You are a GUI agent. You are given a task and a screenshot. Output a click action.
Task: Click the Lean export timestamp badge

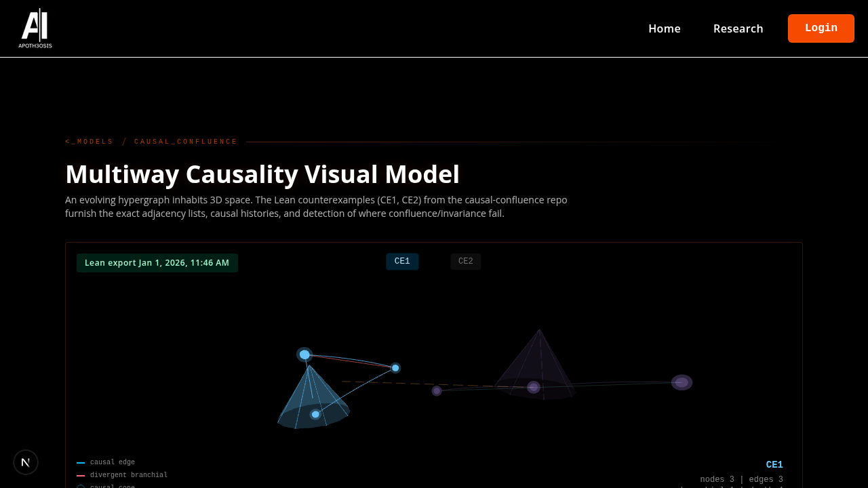tap(157, 262)
